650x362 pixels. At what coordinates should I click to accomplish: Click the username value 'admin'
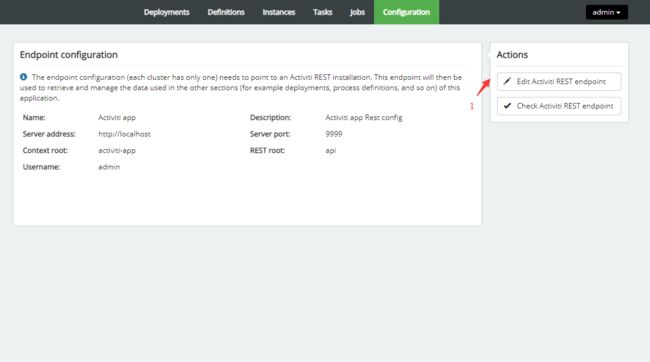(x=109, y=167)
